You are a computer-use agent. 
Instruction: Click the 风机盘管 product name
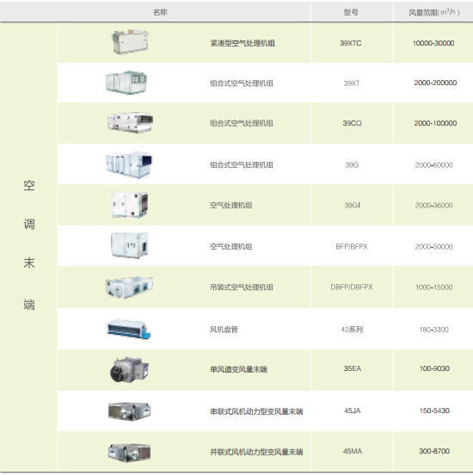pyautogui.click(x=224, y=330)
